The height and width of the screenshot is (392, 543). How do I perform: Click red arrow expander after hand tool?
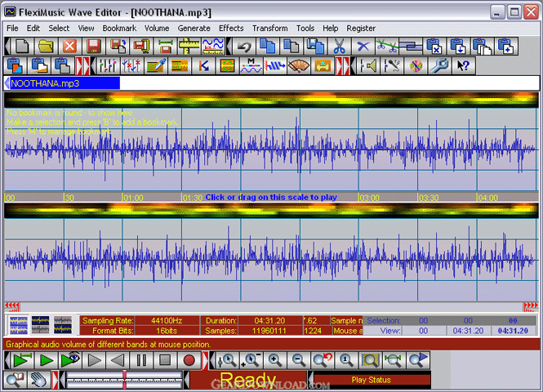(x=55, y=380)
